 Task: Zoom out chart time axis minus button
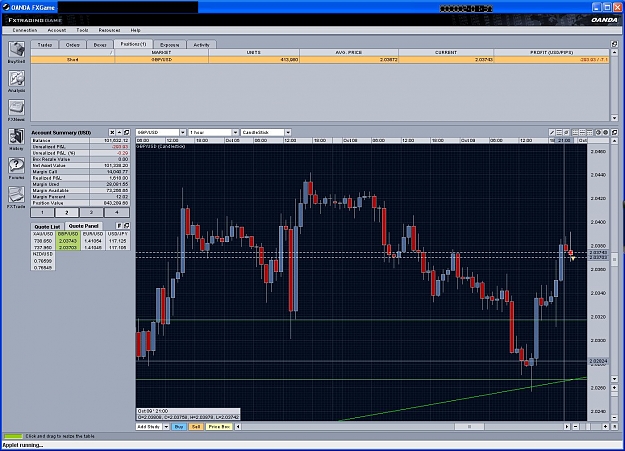tap(576, 427)
